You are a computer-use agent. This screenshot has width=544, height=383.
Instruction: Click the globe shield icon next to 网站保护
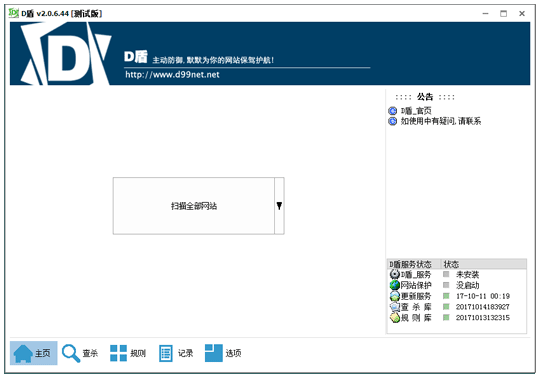394,285
